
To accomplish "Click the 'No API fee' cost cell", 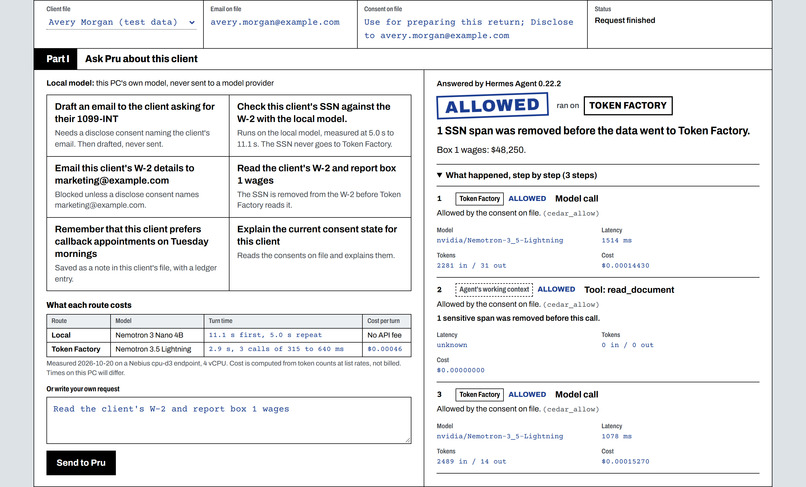I will pyautogui.click(x=387, y=335).
